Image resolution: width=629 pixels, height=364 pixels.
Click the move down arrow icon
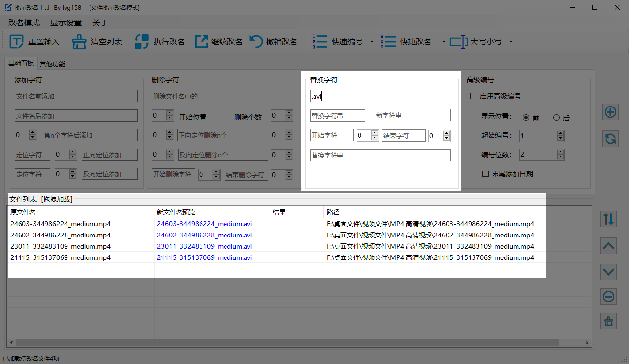[x=608, y=271]
